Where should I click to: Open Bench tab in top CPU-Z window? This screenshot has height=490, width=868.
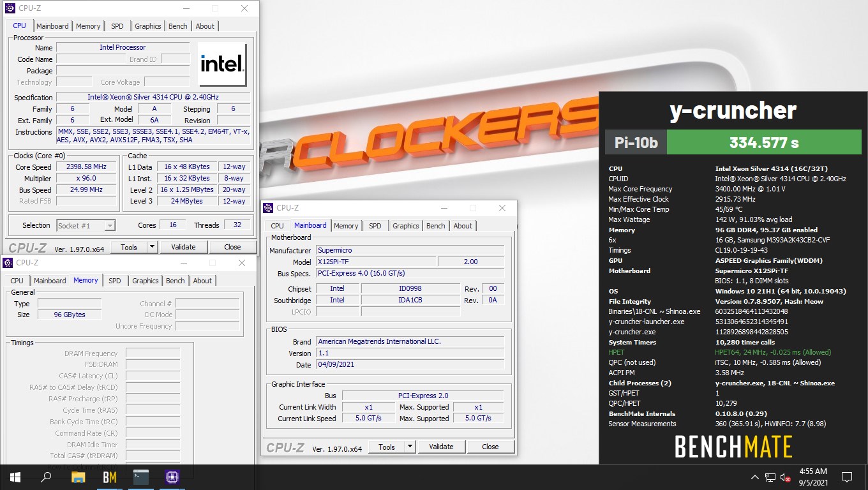[x=178, y=26]
